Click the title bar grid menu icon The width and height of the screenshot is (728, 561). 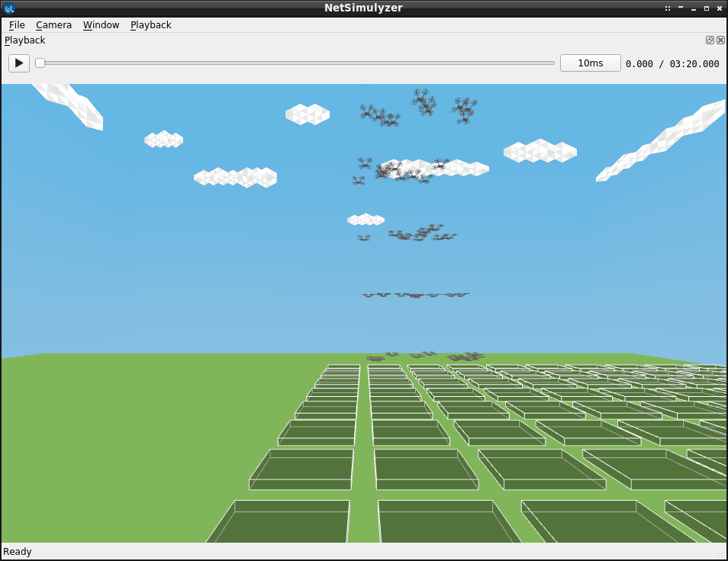pyautogui.click(x=668, y=8)
